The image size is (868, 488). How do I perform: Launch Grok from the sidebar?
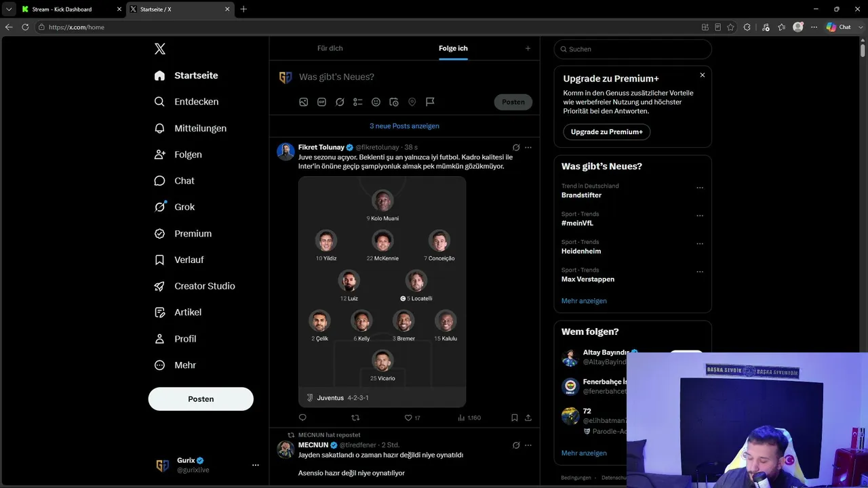click(174, 207)
